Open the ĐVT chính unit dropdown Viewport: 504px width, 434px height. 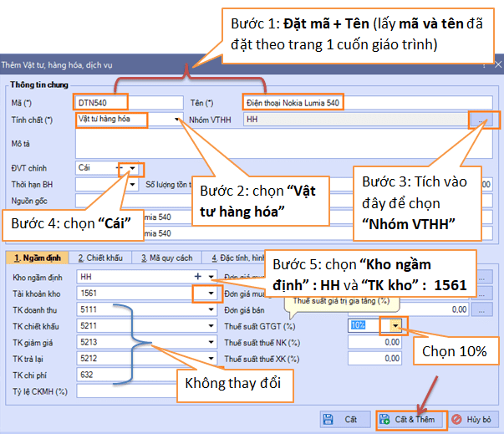(x=132, y=167)
